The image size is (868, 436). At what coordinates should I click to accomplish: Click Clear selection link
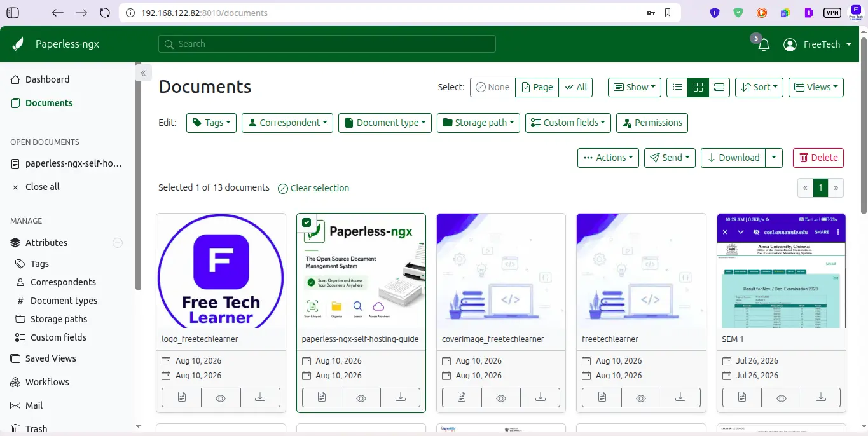pos(314,188)
